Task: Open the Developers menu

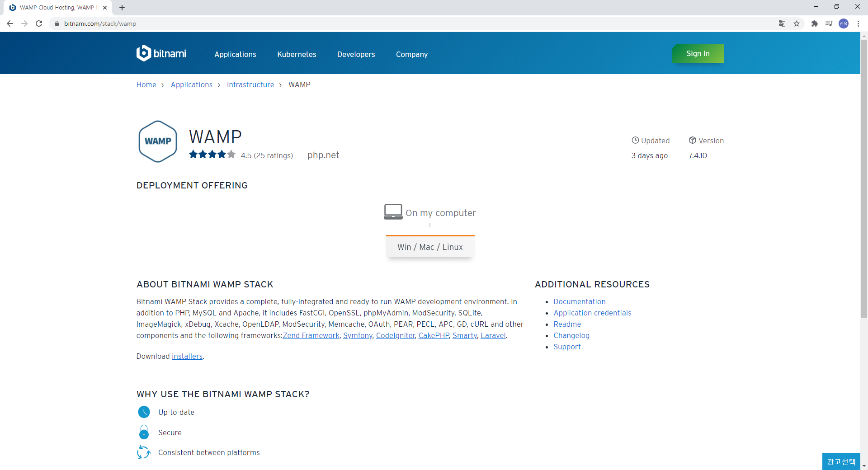Action: click(356, 54)
